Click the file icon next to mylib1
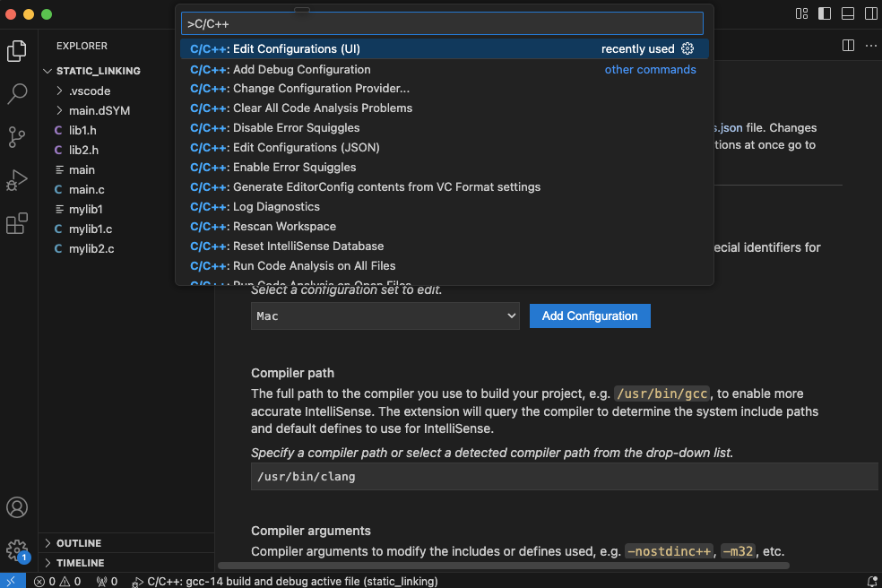Viewport: 882px width, 588px height. point(59,210)
